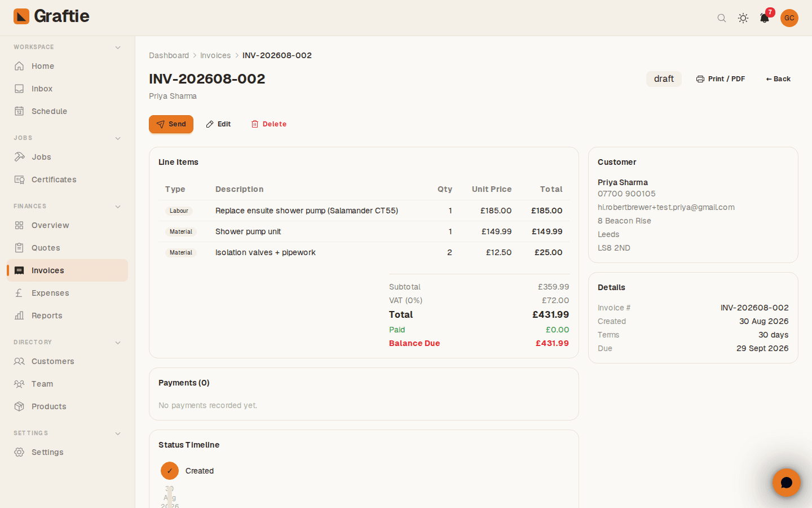Screen dimensions: 812x508
Task: Click the 8 Beacon Rise address line
Action: point(624,221)
